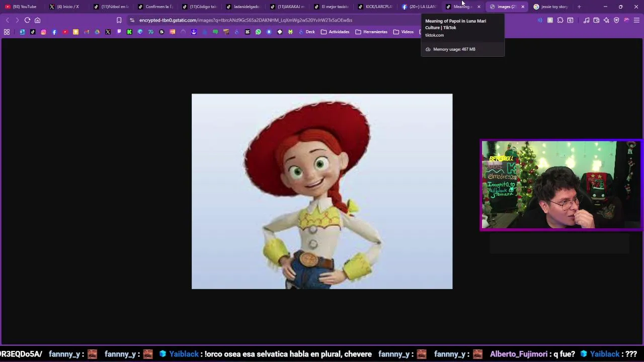Open the YouTube bookmark

click(x=65, y=32)
